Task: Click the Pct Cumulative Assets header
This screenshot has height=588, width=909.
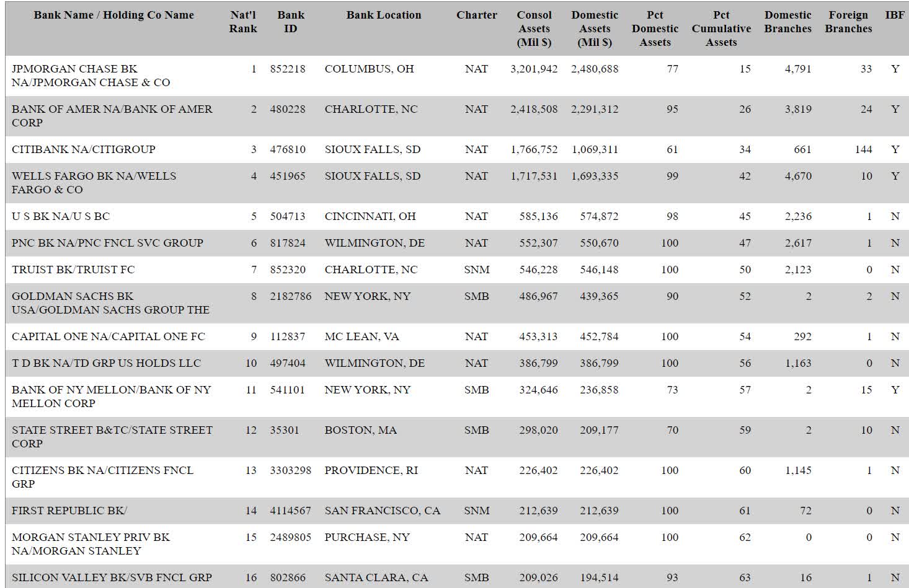Action: [x=721, y=29]
